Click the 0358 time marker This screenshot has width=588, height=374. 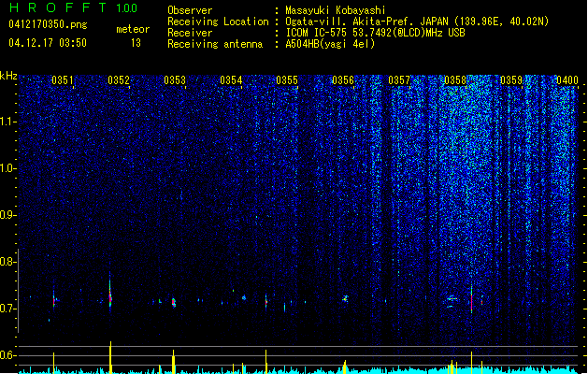[455, 80]
